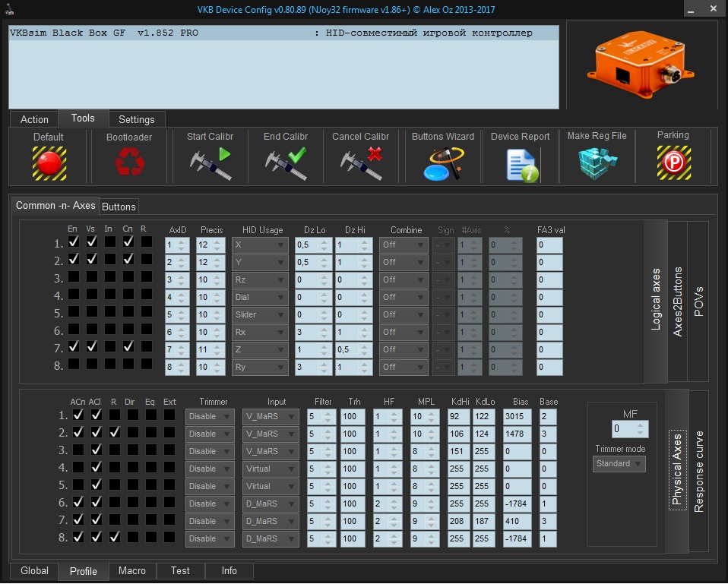
Task: Close the VKB Device Config window
Action: click(713, 9)
